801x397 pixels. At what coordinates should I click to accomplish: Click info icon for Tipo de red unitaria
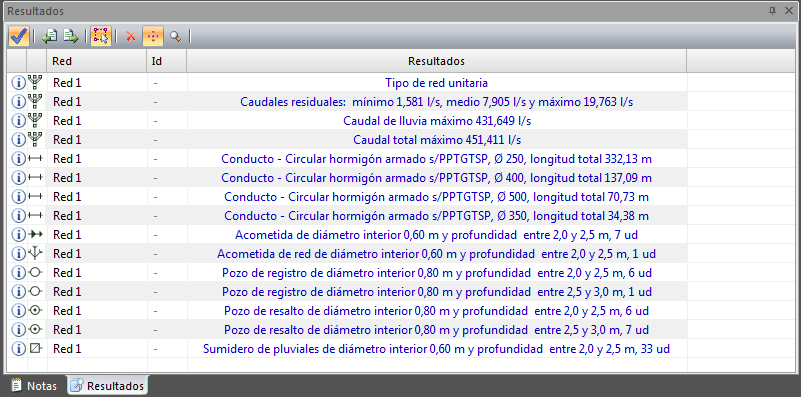click(18, 83)
